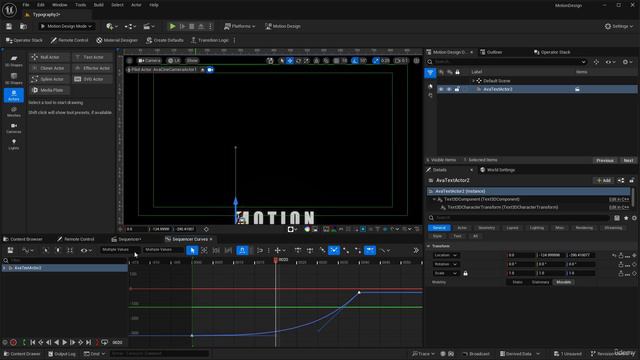Select the Geometry details filter
640x360 pixels.
pyautogui.click(x=487, y=228)
